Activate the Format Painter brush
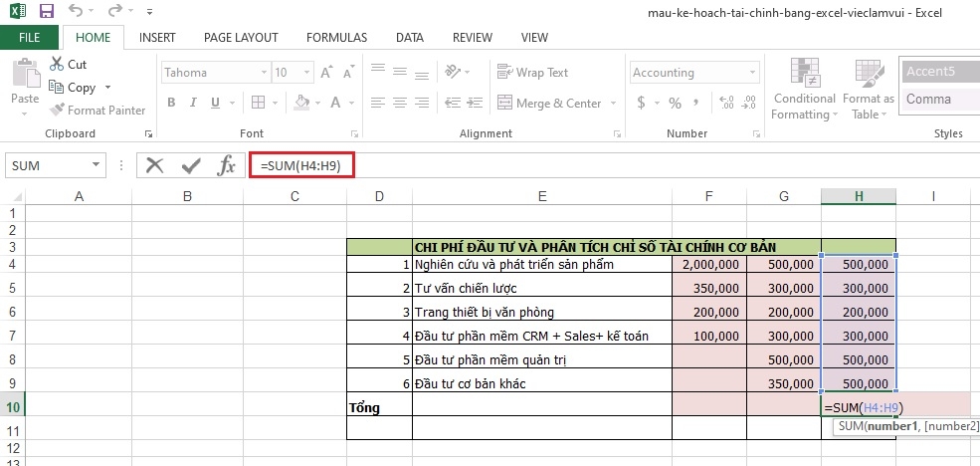980x466 pixels. [98, 111]
